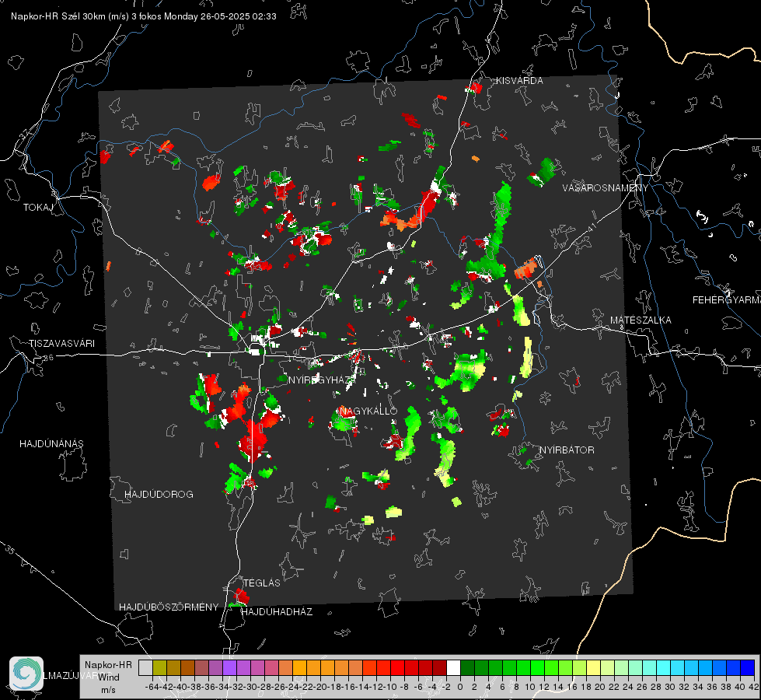This screenshot has height=700, width=761.
Task: Click the Wind label in the legend
Action: pos(108,677)
